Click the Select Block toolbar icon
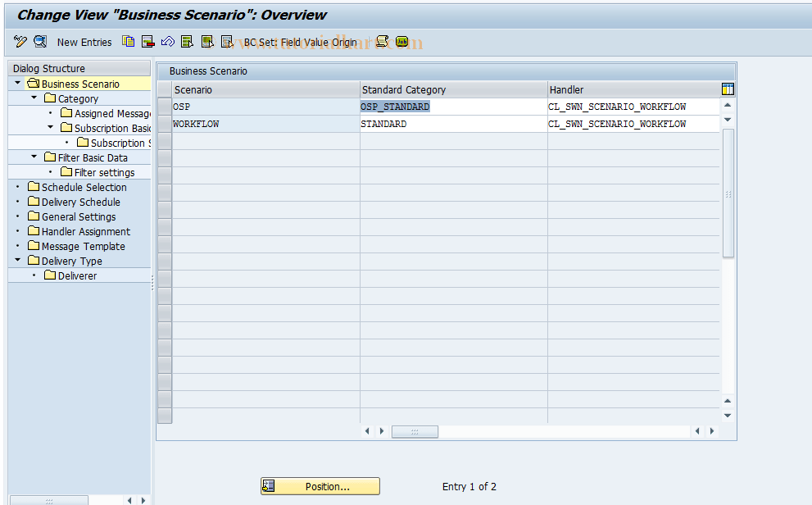Viewport: 812px width, 505px height. coord(207,41)
